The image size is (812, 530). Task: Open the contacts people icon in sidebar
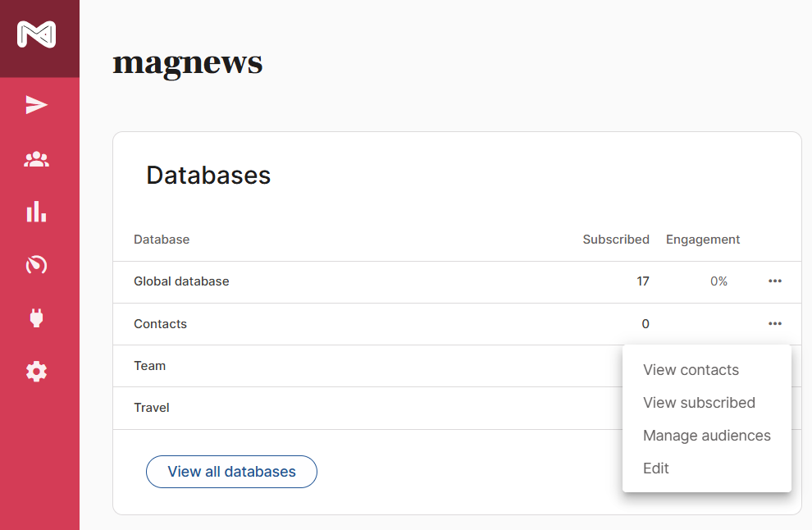click(x=36, y=159)
